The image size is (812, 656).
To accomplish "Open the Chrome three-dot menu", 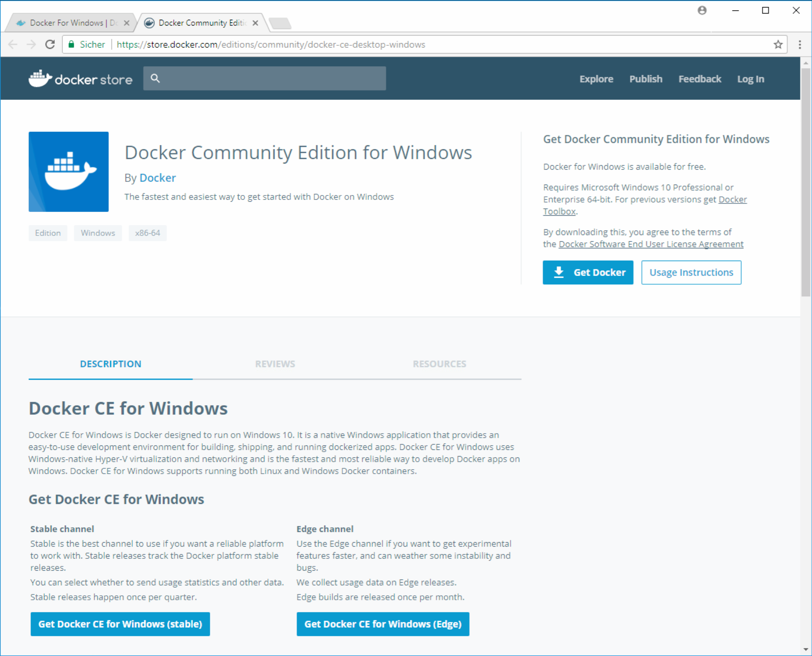I will coord(800,45).
